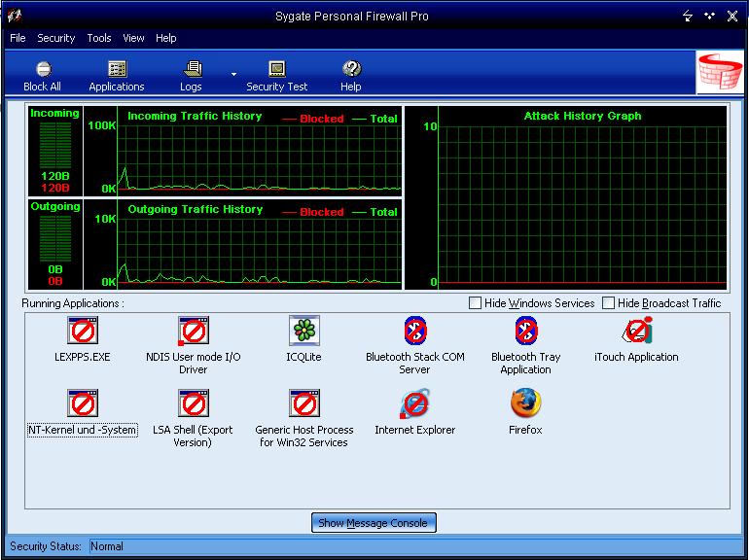The image size is (749, 560).
Task: Click the Outgoing Traffic History graph
Action: click(242, 244)
